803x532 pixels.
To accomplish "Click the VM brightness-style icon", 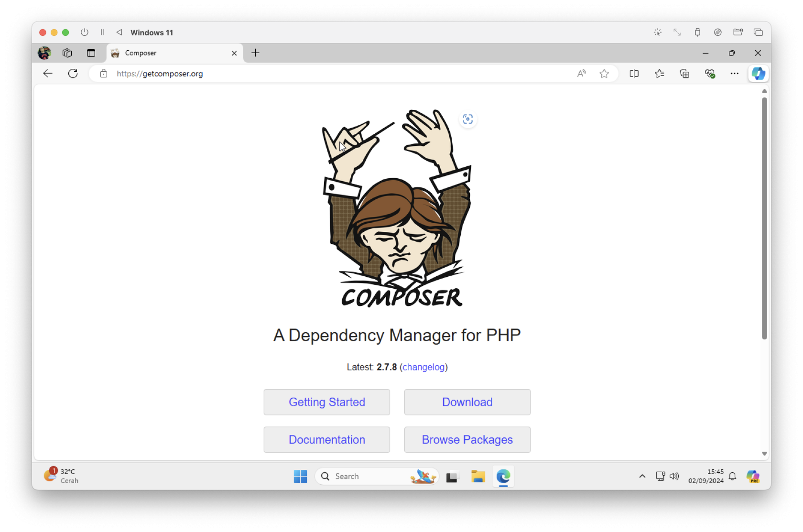I will point(658,33).
